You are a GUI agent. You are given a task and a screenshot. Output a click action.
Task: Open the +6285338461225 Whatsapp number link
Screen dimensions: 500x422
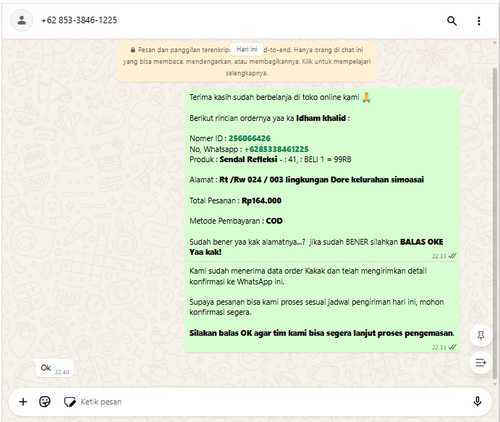[276, 149]
